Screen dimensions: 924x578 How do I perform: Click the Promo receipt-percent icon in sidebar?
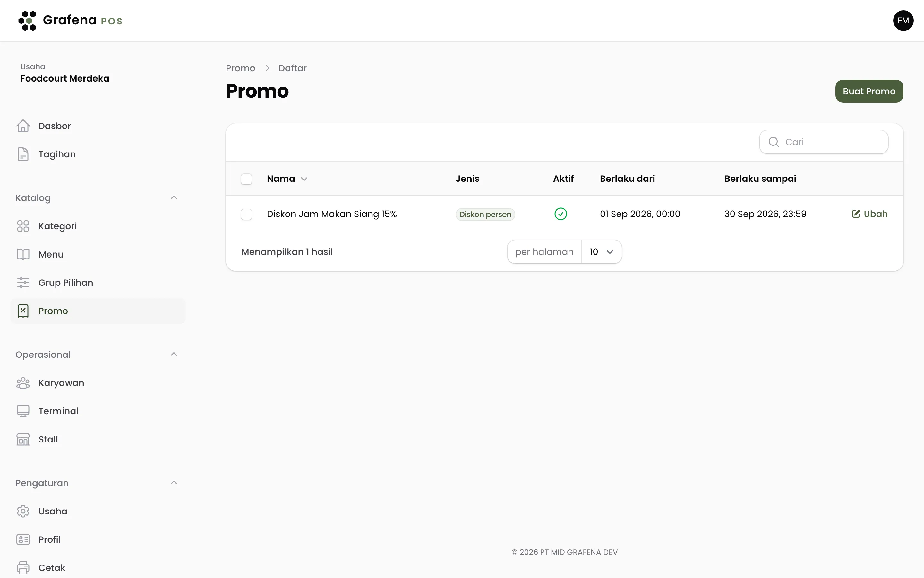[x=23, y=311]
